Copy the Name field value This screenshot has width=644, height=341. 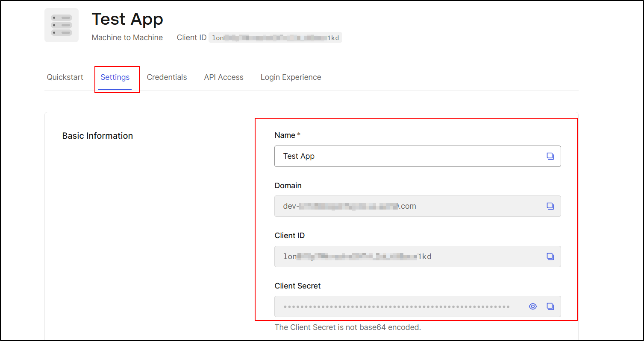click(x=550, y=156)
